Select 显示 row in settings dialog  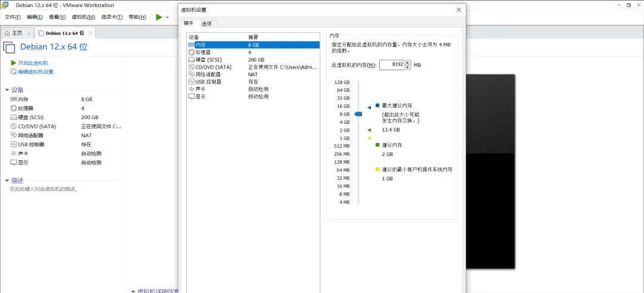[x=253, y=96]
